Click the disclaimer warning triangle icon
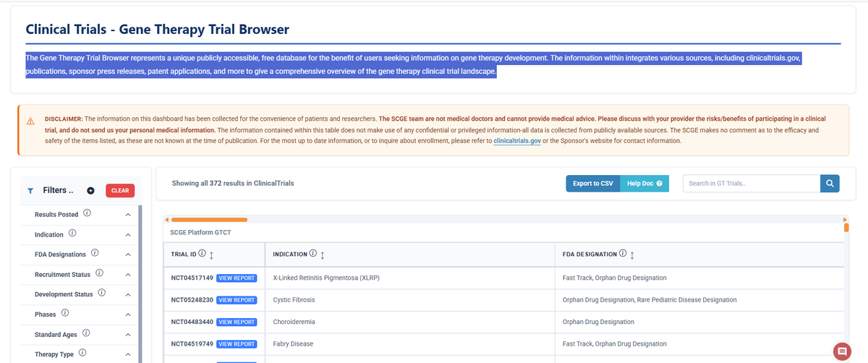This screenshot has width=868, height=363. 30,121
